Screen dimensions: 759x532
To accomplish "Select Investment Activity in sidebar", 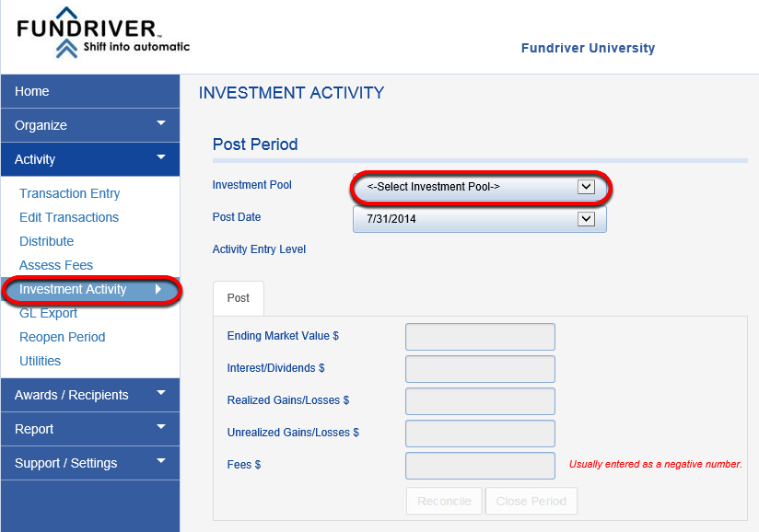I will [91, 289].
